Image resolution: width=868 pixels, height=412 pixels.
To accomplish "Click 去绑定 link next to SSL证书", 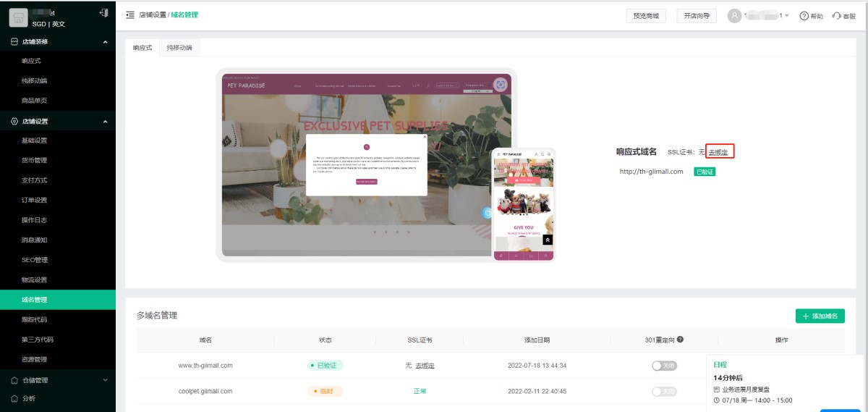I will [x=718, y=152].
